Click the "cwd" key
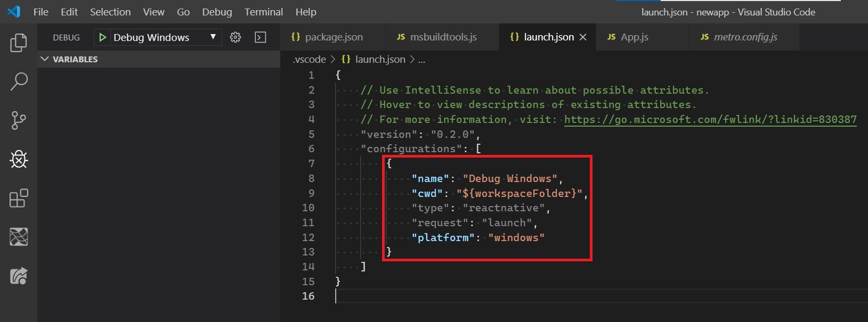This screenshot has height=322, width=868. click(427, 193)
